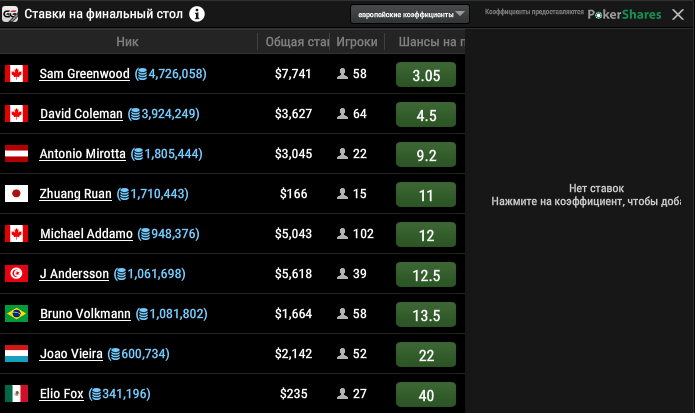
Task: Open Antonio Mirotta's player name link
Action: [82, 154]
